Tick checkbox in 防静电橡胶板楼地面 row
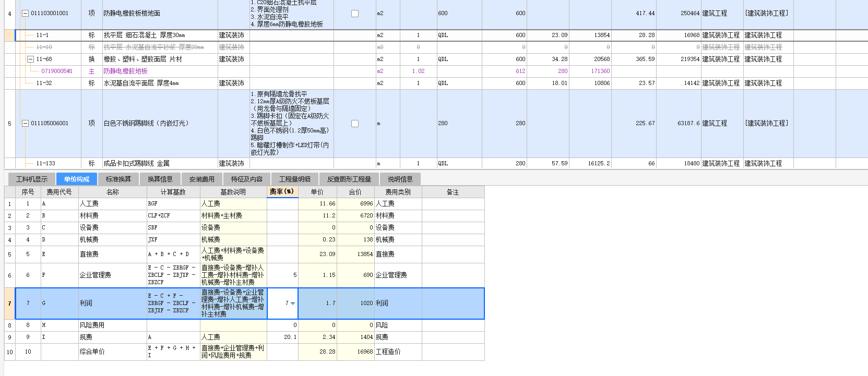Viewport: 868px width, 376px height. click(x=355, y=14)
